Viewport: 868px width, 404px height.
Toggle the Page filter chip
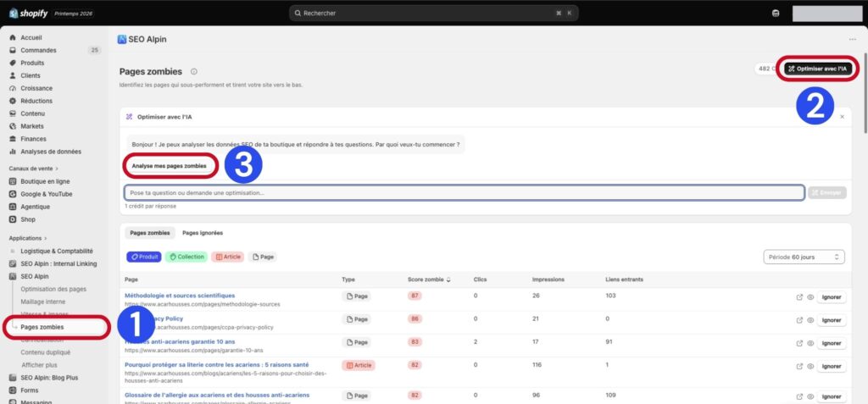coord(263,257)
